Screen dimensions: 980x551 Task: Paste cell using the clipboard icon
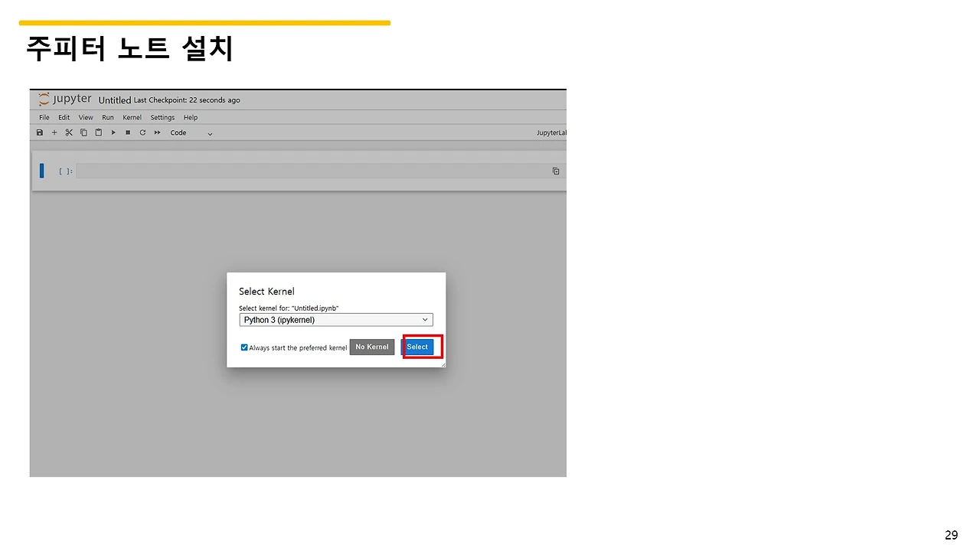(98, 132)
